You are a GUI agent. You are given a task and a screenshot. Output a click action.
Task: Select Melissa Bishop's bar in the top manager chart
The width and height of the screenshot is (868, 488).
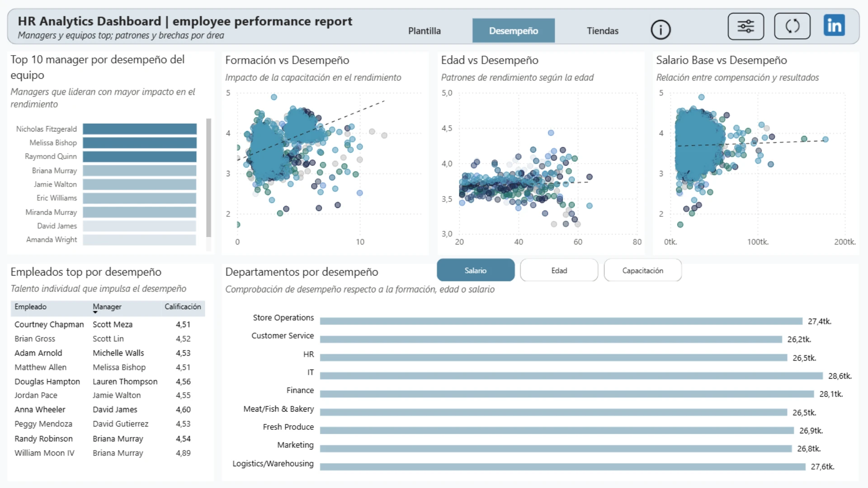click(x=140, y=143)
